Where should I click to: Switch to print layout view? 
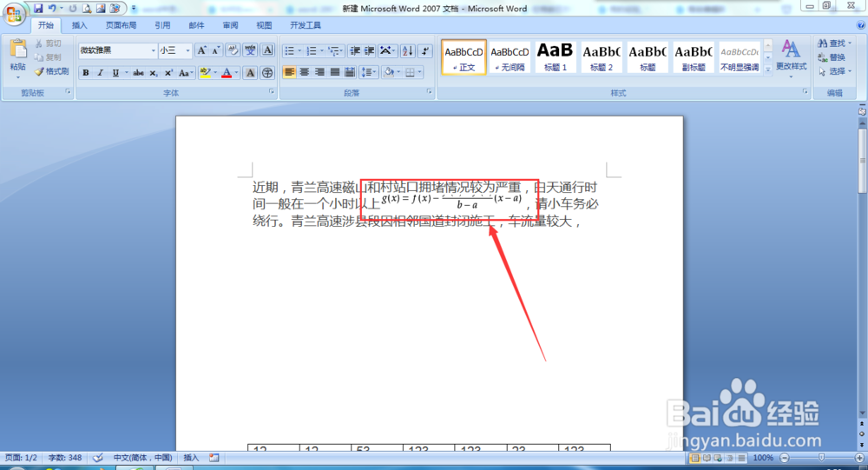pyautogui.click(x=694, y=458)
